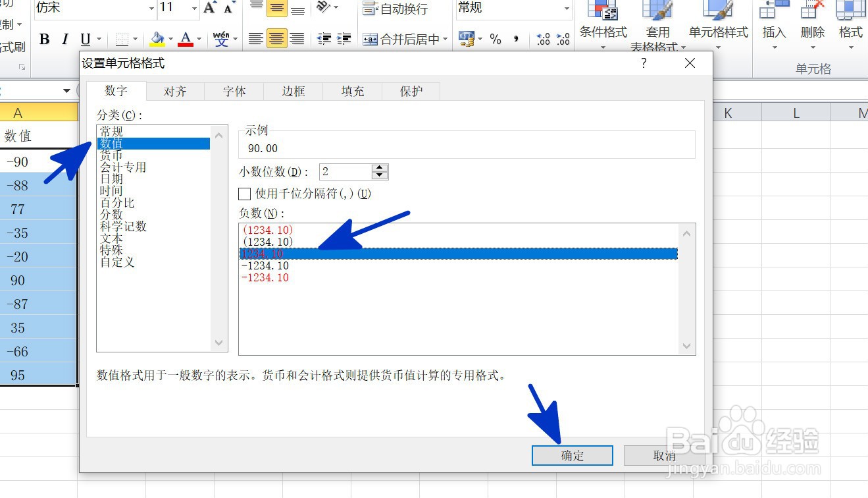Screen dimensions: 868x498
Task: Decrease decimal places with spinner down
Action: 380,176
